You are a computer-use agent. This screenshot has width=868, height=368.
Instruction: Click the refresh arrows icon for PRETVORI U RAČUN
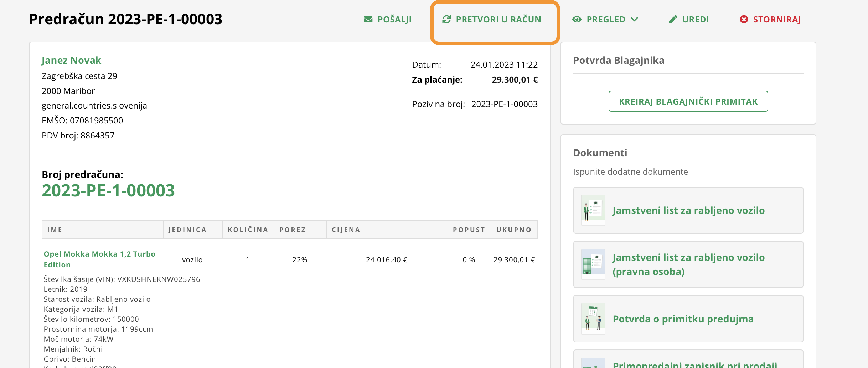(x=446, y=19)
